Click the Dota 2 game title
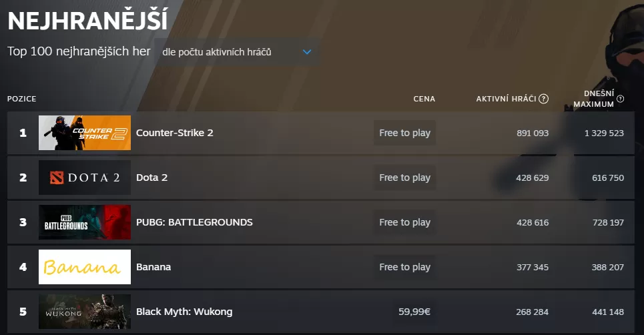The image size is (644, 335). [151, 178]
